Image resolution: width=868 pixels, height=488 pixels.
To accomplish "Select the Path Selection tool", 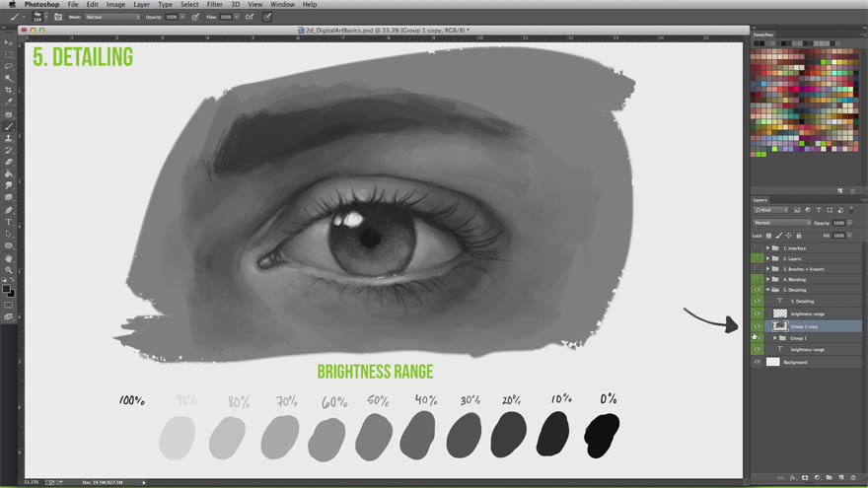I will pyautogui.click(x=8, y=234).
